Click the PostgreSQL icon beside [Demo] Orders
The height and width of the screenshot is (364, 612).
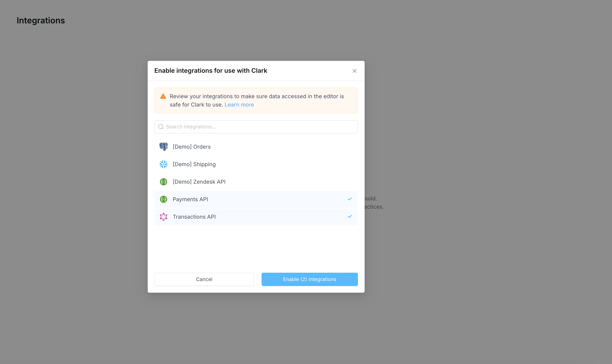click(163, 146)
